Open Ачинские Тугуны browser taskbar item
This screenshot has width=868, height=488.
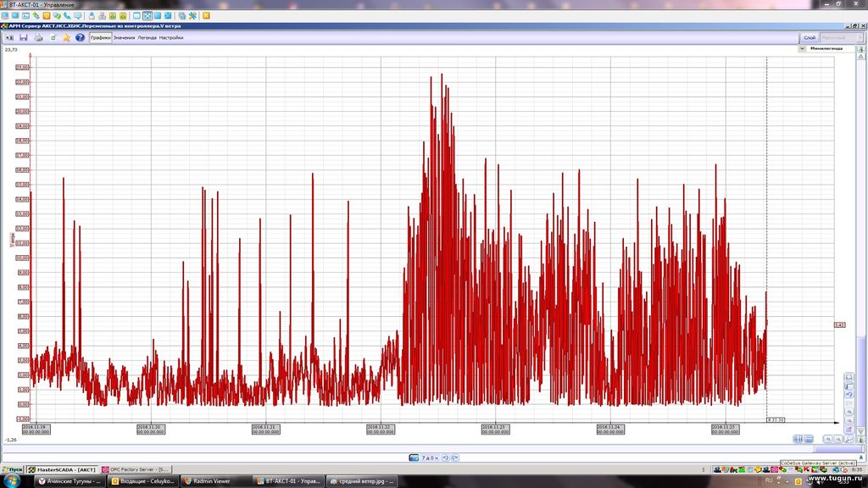[70, 481]
